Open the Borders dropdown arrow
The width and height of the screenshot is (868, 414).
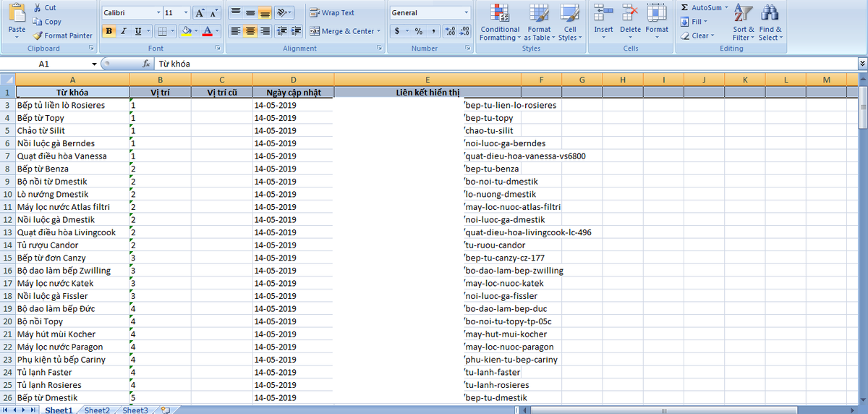click(x=172, y=31)
